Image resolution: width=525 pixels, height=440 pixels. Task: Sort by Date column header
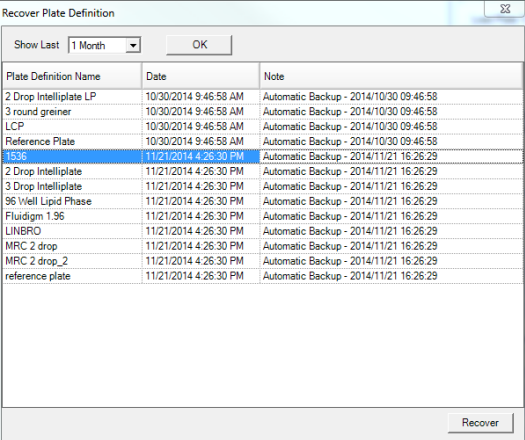[201, 76]
